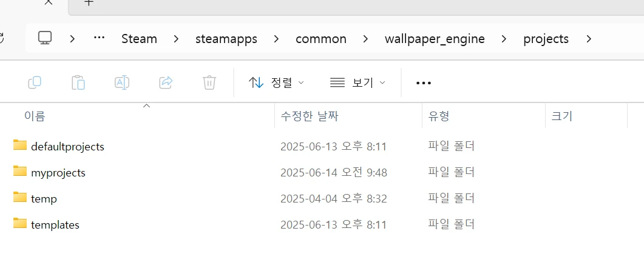Go to steamapps breadcrumb folder
This screenshot has height=268, width=644.
pos(226,39)
